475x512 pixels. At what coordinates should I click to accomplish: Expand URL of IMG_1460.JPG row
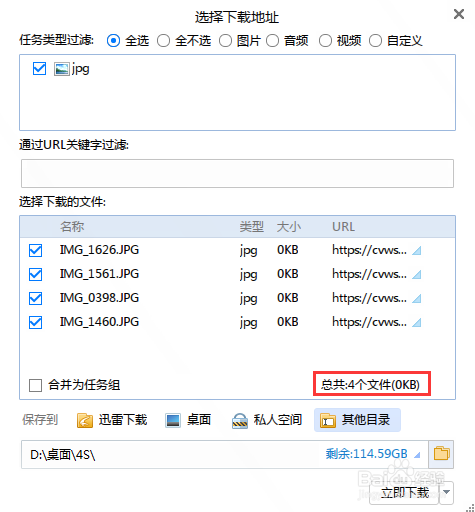pos(417,323)
